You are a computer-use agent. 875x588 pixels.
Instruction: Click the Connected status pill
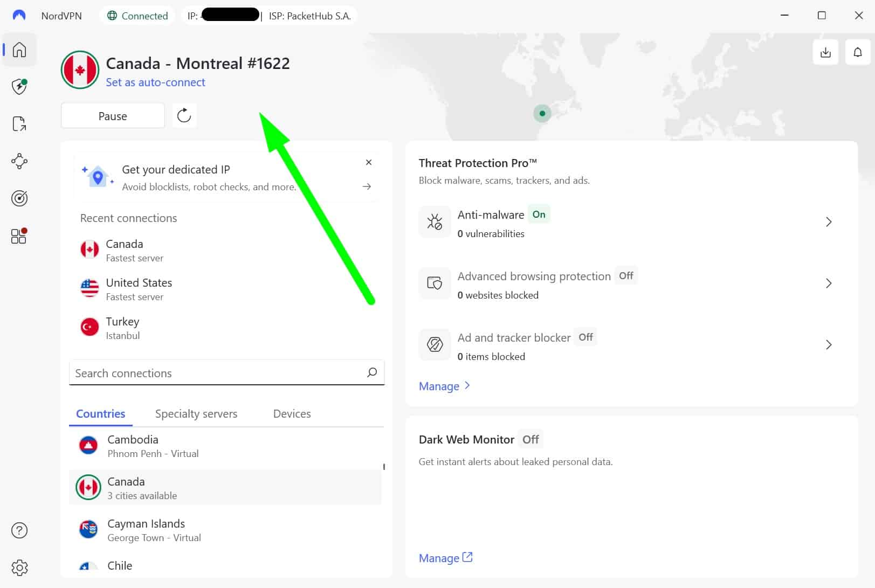(x=137, y=16)
